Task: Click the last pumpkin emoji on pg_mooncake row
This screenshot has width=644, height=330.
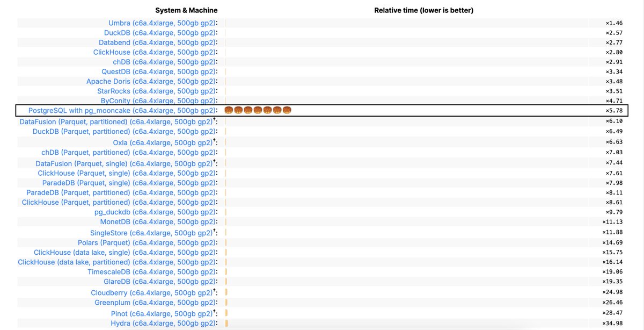Action: click(x=287, y=110)
